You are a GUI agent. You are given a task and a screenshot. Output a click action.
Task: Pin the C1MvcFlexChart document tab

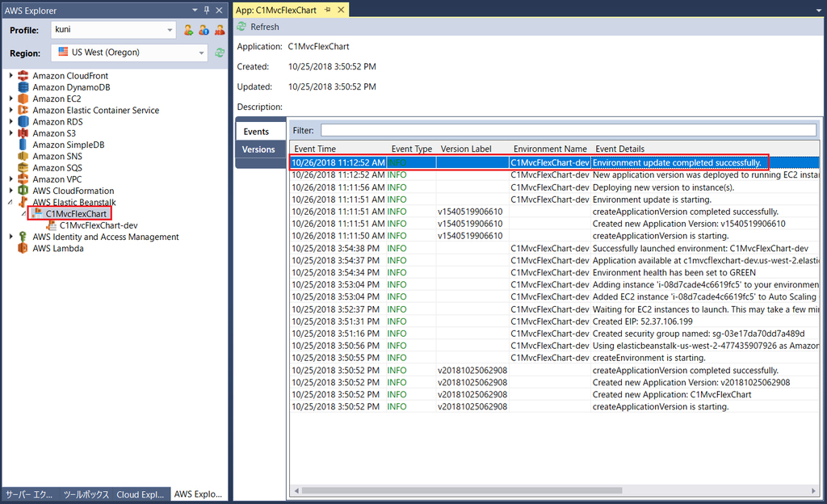(328, 10)
